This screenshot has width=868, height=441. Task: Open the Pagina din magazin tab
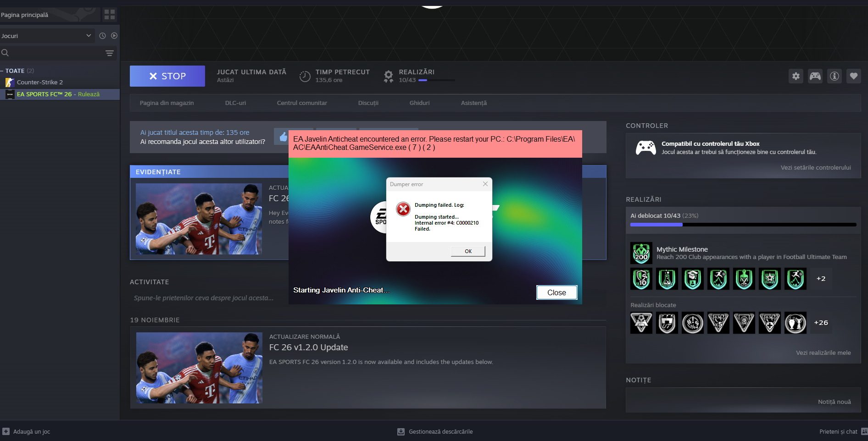coord(167,103)
